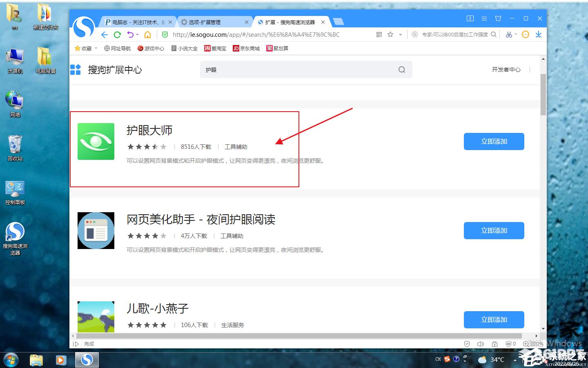
Task: Open the browser main menu hamburger icon
Action: point(484,18)
